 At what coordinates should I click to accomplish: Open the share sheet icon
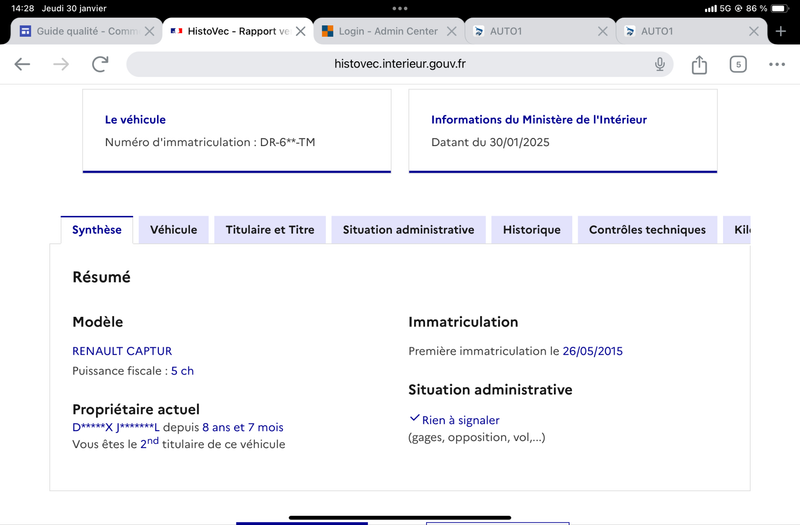tap(699, 64)
